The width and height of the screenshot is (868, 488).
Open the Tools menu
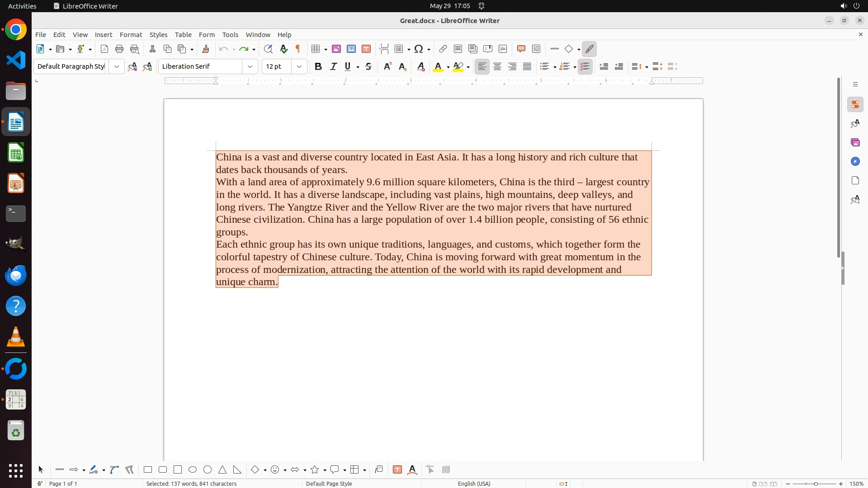(230, 34)
